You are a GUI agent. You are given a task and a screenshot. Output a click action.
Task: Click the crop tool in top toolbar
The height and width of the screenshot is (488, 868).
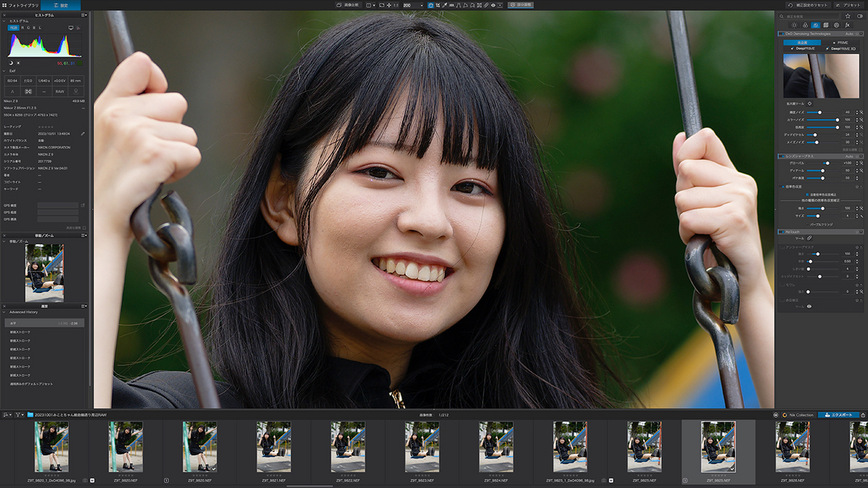point(438,5)
